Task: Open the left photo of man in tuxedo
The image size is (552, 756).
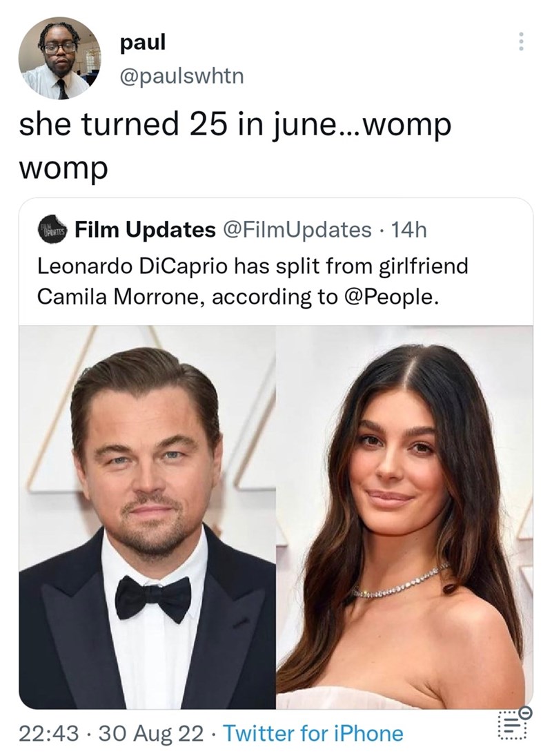Action: pos(147,516)
